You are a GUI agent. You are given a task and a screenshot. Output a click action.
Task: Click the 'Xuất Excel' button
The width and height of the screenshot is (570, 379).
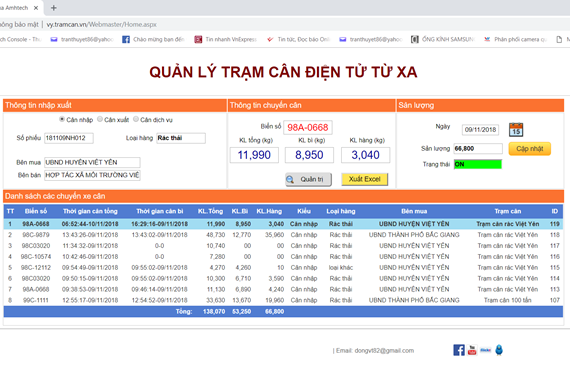pos(365,179)
